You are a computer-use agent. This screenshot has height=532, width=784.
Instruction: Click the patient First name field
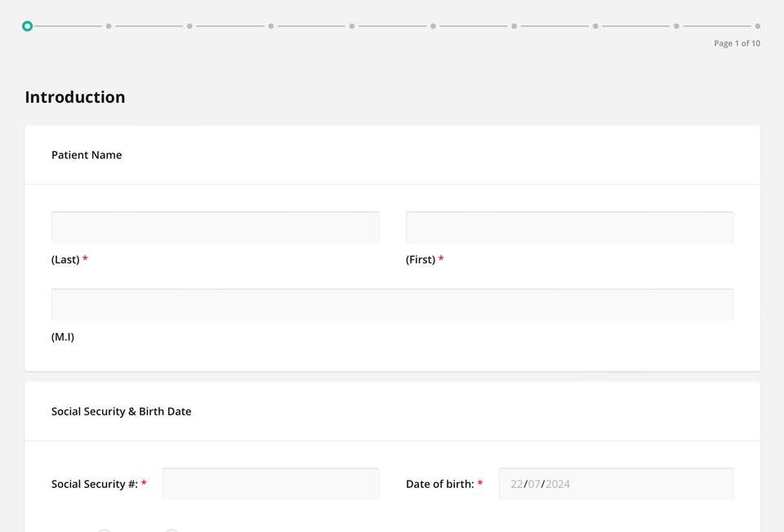pos(569,227)
